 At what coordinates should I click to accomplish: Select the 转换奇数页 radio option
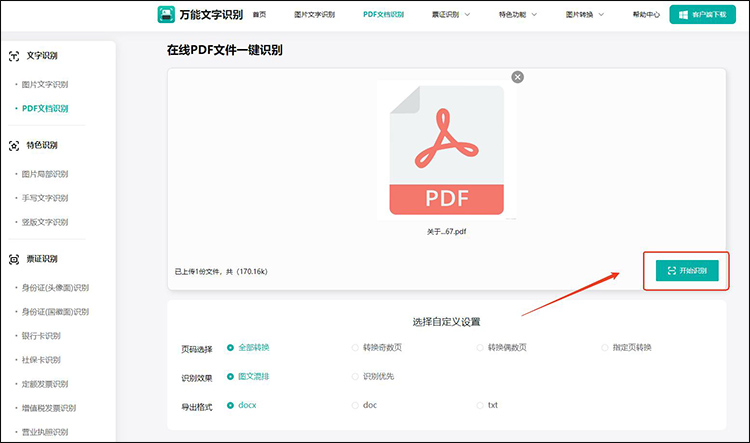(377, 347)
